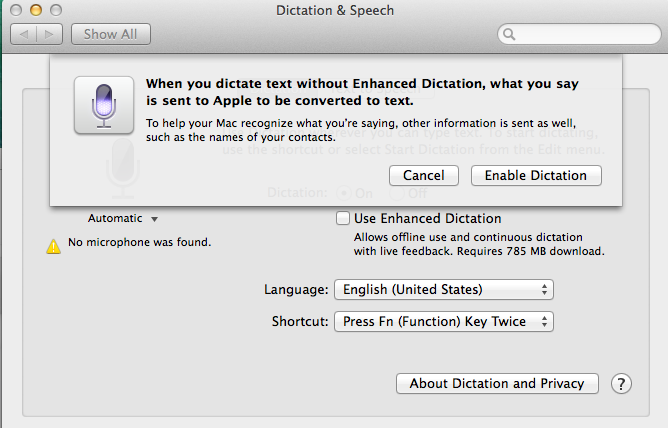This screenshot has height=428, width=668.
Task: Close the window with the red button
Action: tap(16, 10)
